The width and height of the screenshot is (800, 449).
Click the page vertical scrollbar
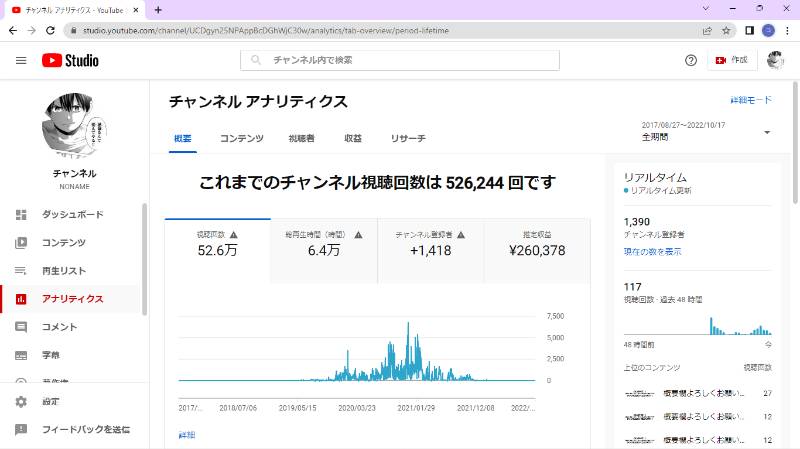click(795, 143)
